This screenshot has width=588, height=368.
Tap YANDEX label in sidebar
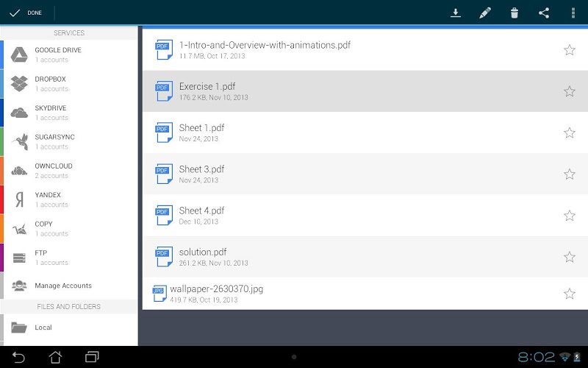[48, 194]
